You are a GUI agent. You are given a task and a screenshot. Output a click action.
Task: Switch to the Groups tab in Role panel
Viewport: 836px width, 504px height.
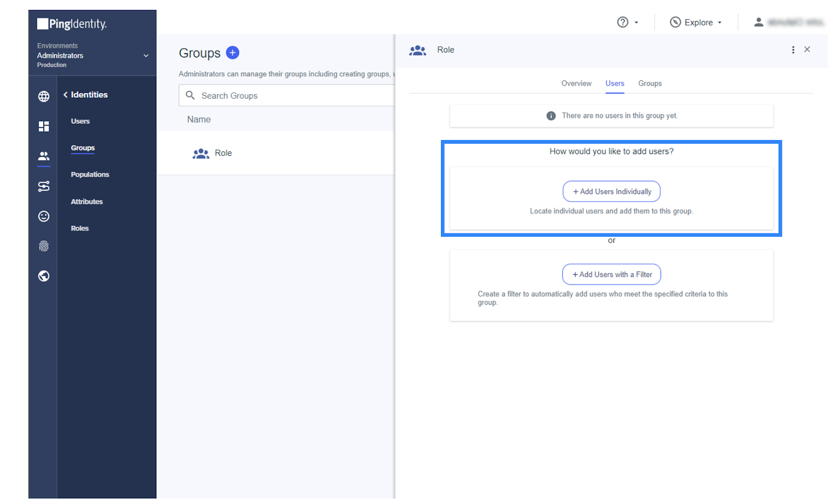(x=649, y=84)
